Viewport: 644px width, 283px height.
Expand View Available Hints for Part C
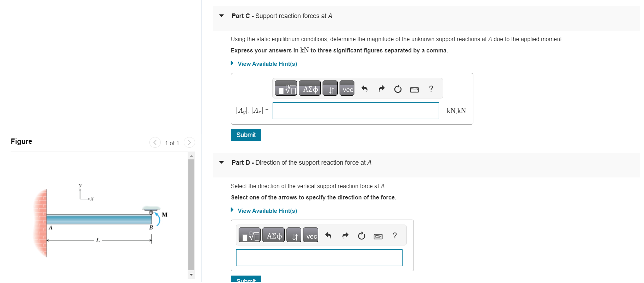(x=267, y=64)
